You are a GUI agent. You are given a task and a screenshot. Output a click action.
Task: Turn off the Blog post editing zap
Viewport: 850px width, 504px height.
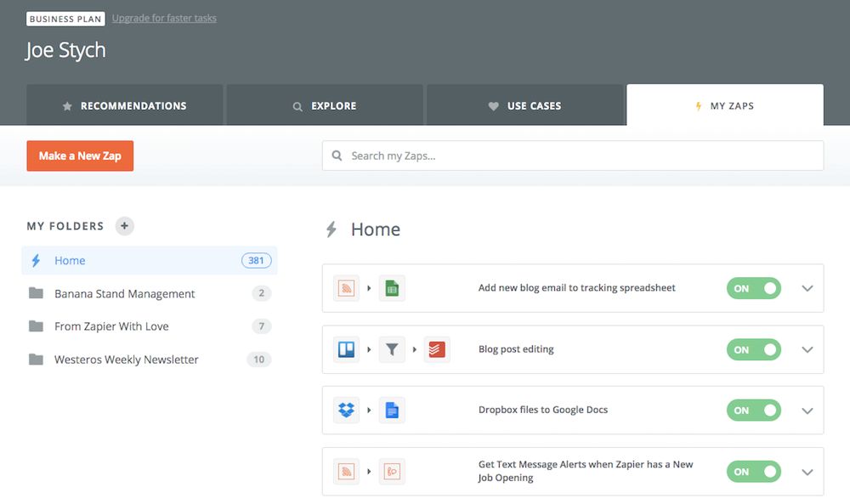pyautogui.click(x=753, y=349)
